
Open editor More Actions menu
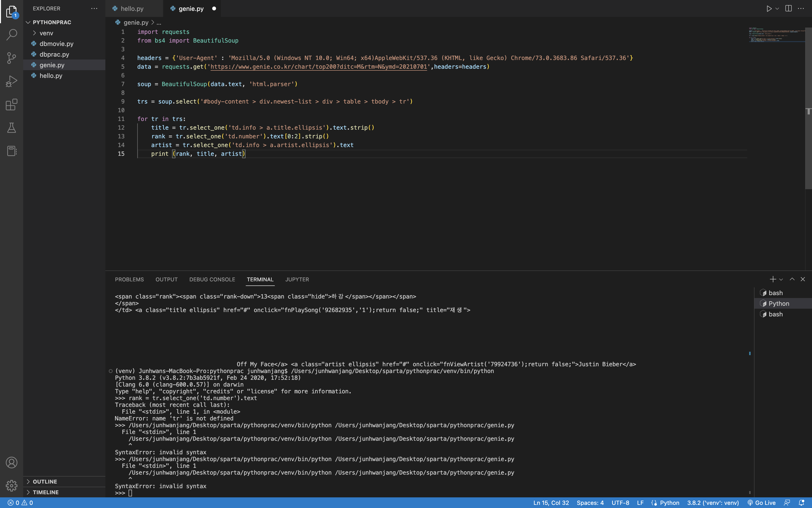point(801,9)
